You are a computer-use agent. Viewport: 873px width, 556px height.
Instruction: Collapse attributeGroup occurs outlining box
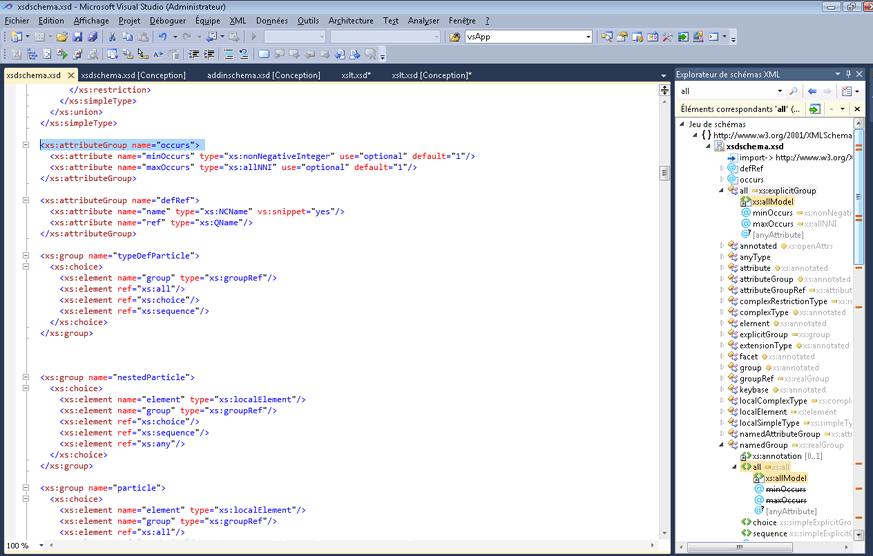pyautogui.click(x=26, y=145)
